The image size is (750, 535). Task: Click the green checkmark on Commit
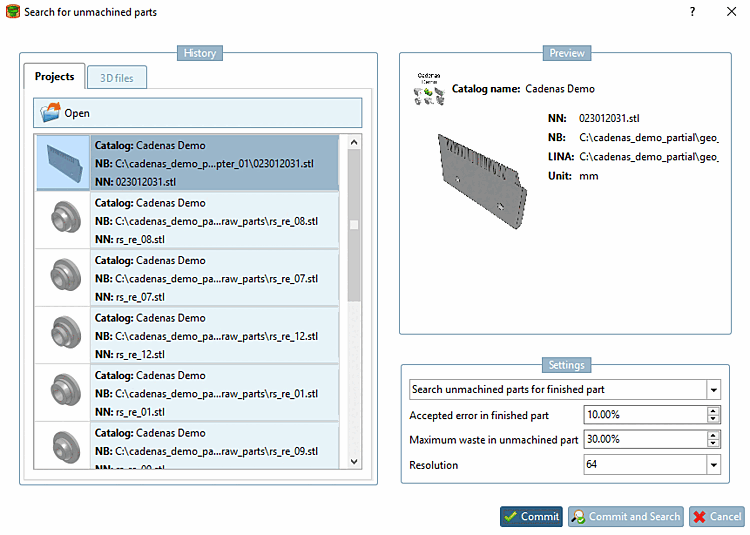click(511, 517)
